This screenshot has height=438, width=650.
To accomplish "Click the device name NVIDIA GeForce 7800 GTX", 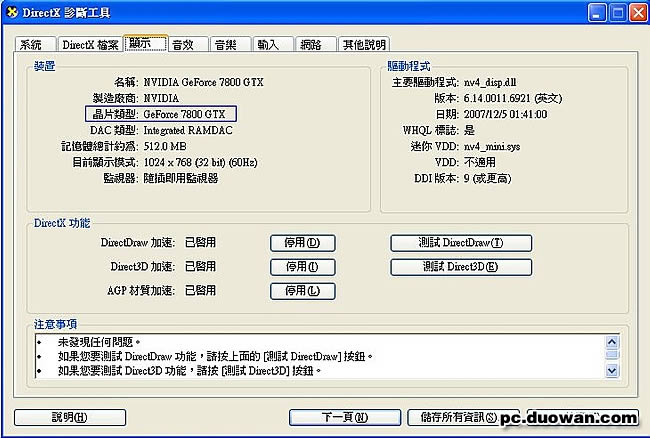I will click(204, 82).
